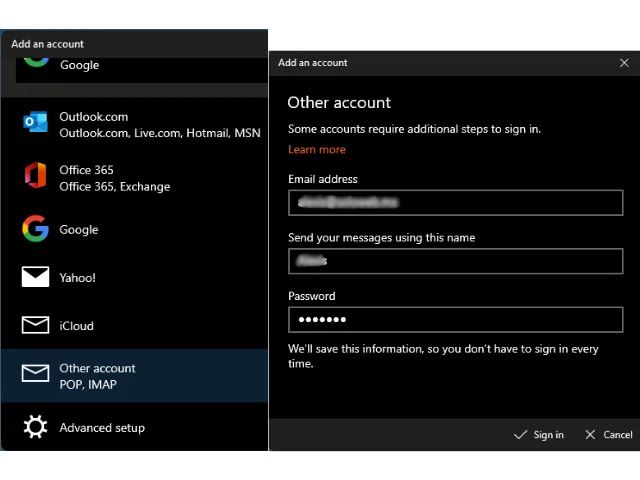Click the Advanced setup gear icon
The height and width of the screenshot is (480, 640).
pyautogui.click(x=36, y=427)
